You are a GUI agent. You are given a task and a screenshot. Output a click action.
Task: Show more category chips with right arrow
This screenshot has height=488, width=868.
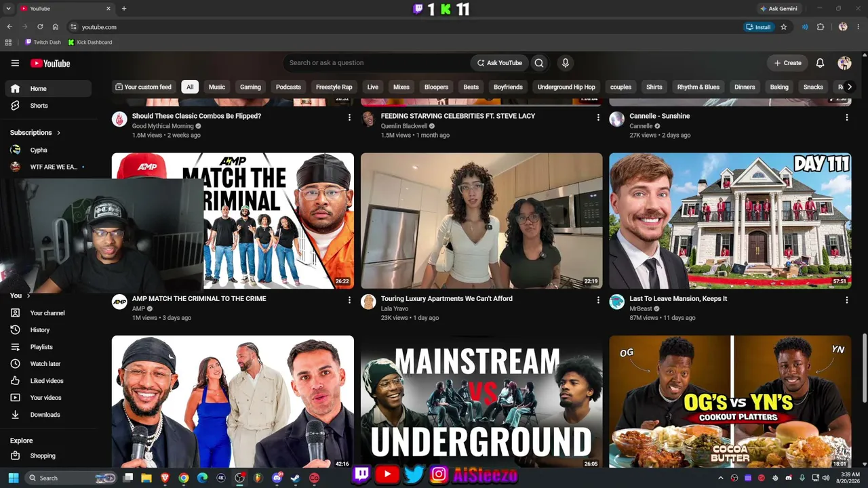tap(849, 87)
